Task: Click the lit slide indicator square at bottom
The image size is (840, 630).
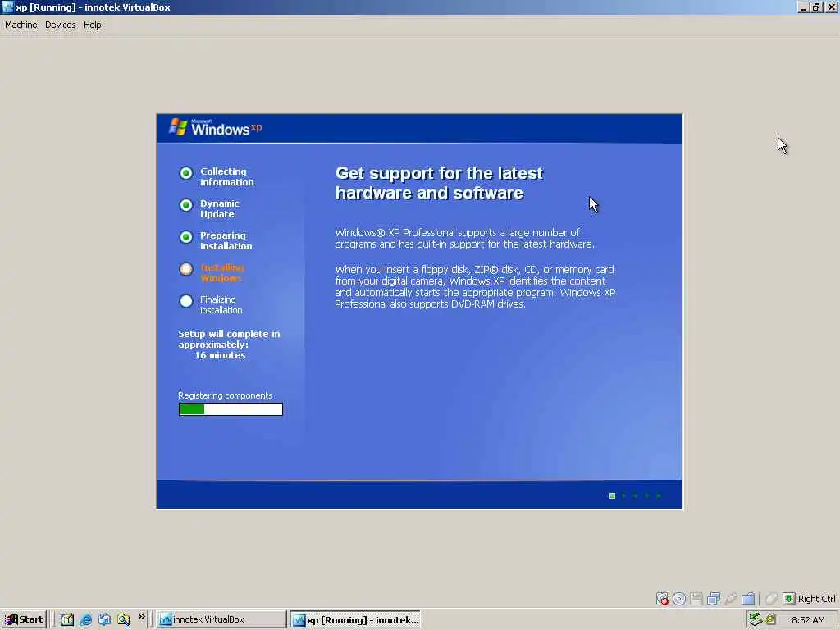Action: tap(612, 495)
